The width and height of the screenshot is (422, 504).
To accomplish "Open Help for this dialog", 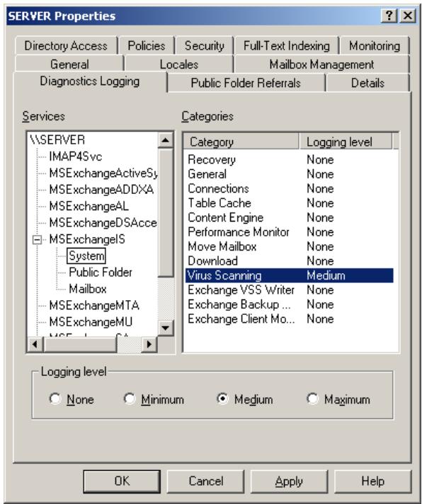I will [373, 481].
